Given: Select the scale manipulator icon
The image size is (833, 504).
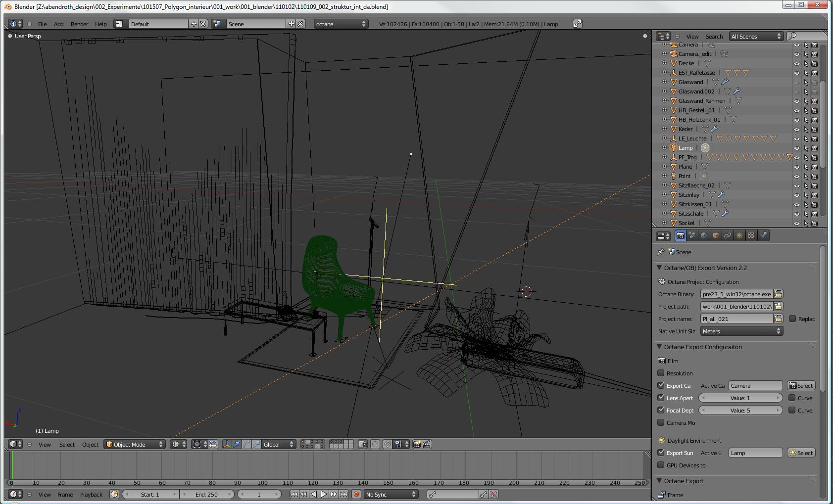Looking at the screenshot, I should pyautogui.click(x=256, y=444).
